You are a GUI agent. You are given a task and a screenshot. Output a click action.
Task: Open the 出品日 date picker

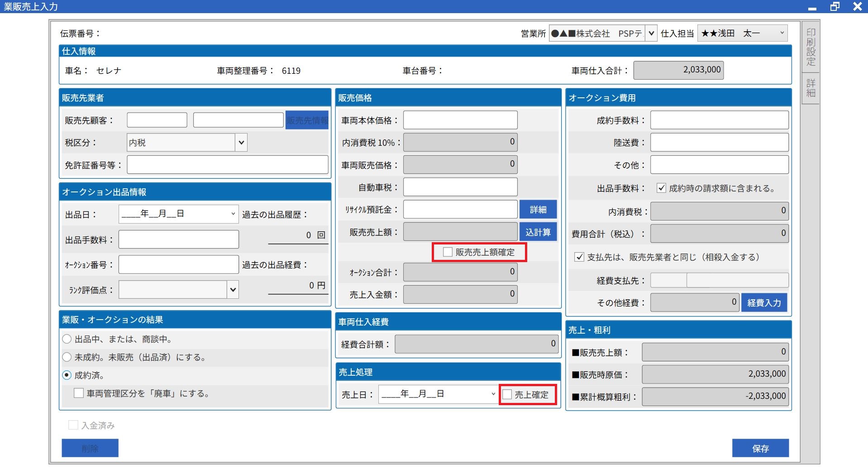click(x=233, y=214)
